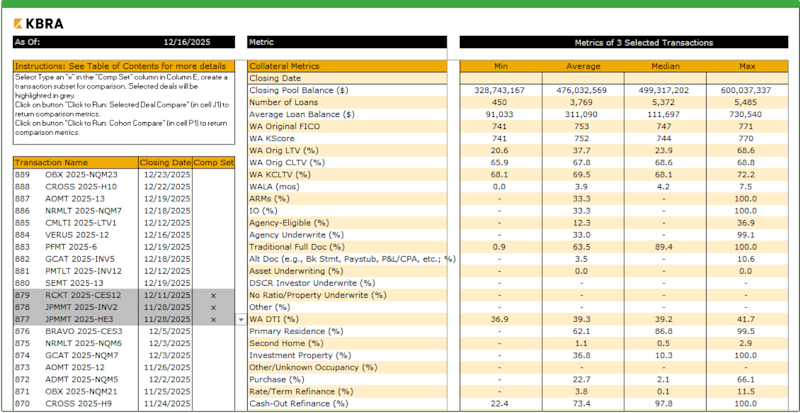Select Cash-Out Refinance (%) label
Viewport: 800px width, 413px height.
pyautogui.click(x=298, y=404)
